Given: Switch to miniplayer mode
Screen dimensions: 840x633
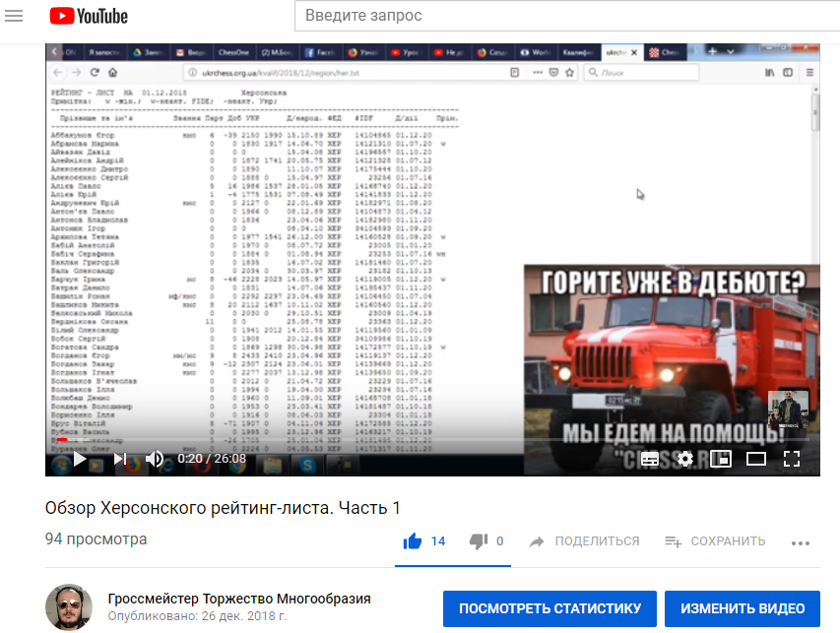Looking at the screenshot, I should [721, 459].
